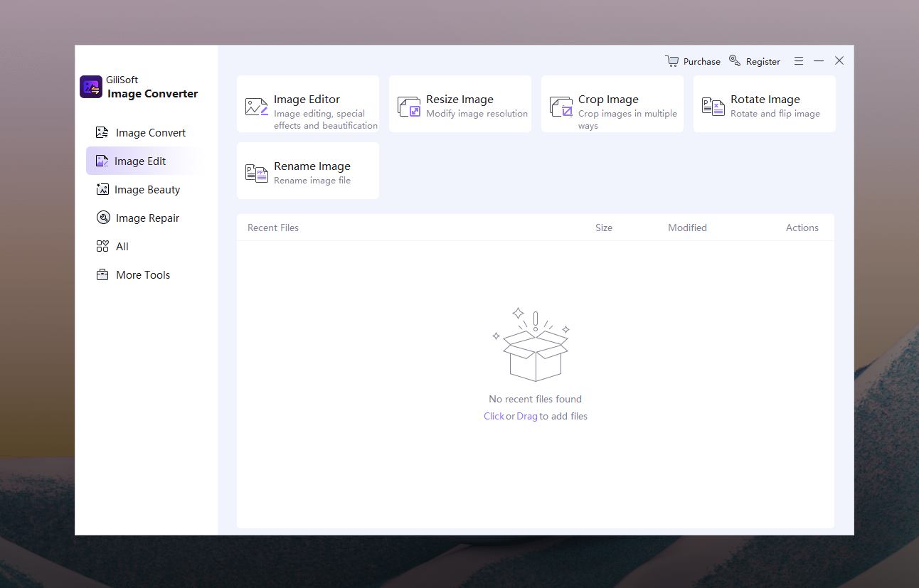Click the 'Click' link to add files
The width and height of the screenshot is (919, 588).
(494, 416)
